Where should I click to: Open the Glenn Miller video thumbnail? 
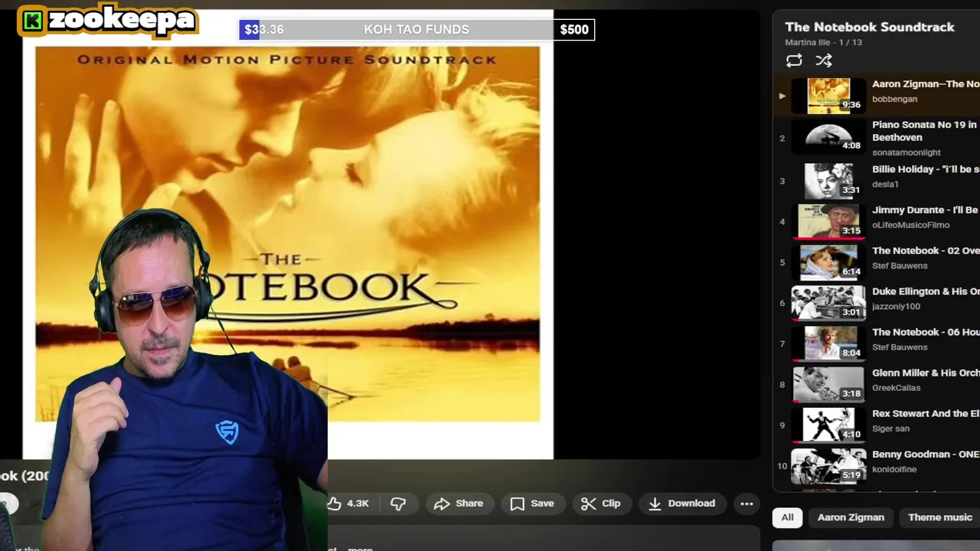click(828, 384)
